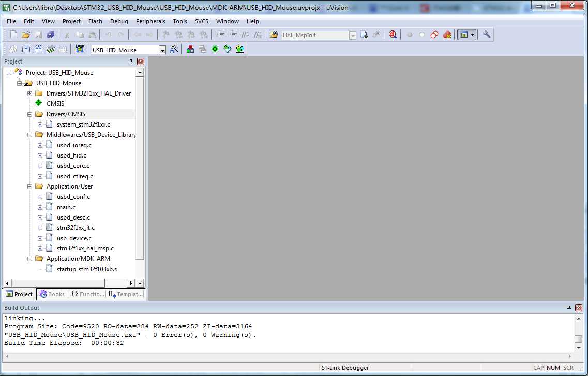Open the File Extensions, Books and Environment icon

[190, 49]
